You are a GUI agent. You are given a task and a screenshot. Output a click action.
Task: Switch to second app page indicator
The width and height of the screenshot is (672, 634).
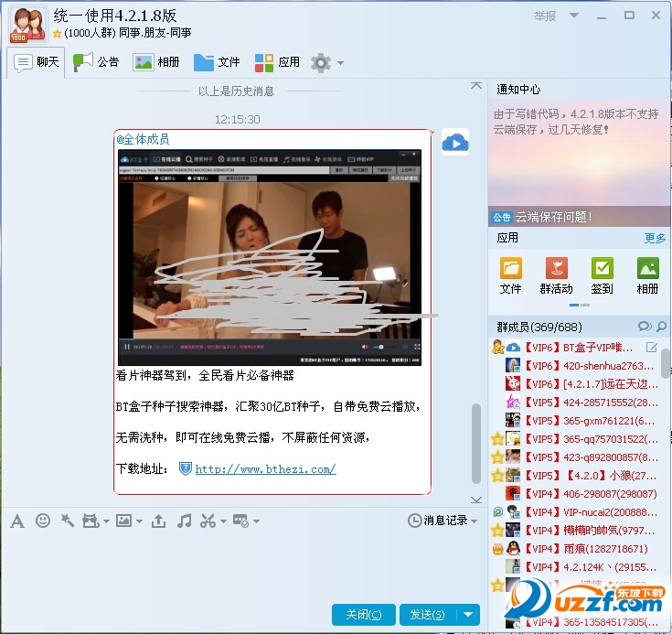tap(583, 305)
